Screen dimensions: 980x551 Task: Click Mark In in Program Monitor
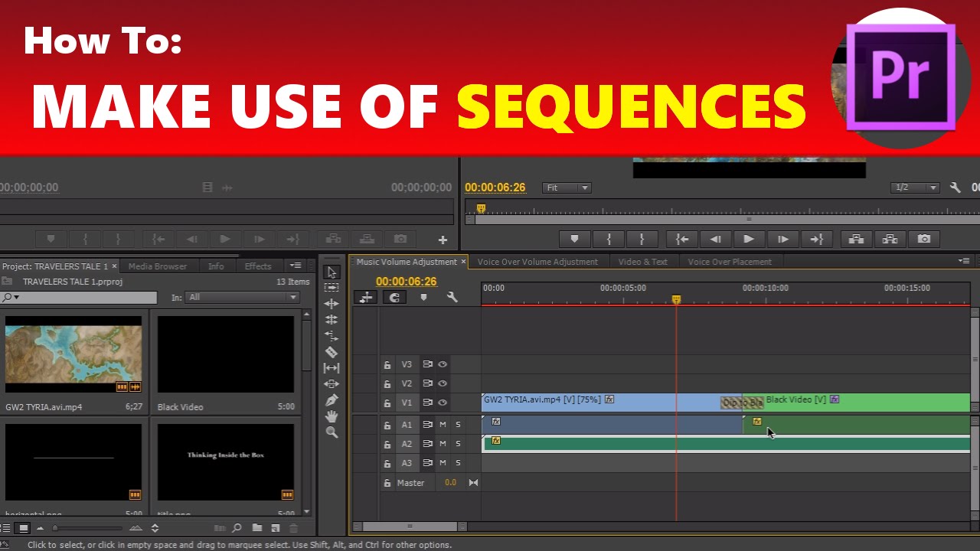pyautogui.click(x=609, y=240)
